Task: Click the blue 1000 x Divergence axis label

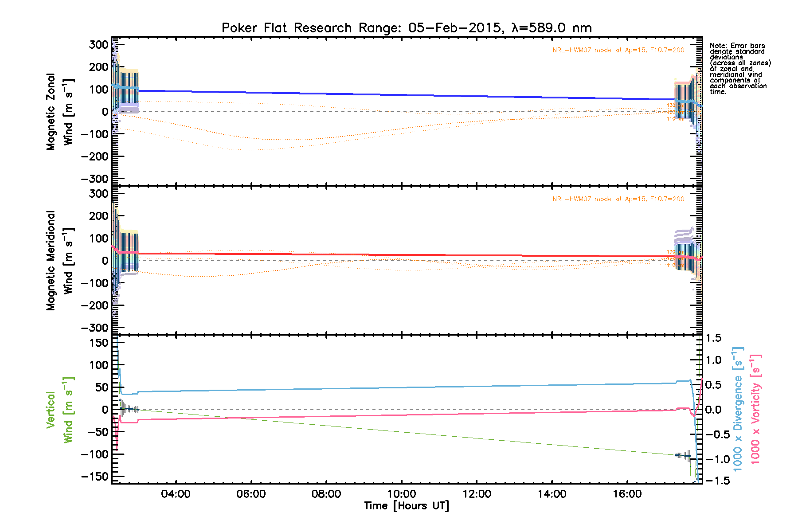Action: (737, 409)
